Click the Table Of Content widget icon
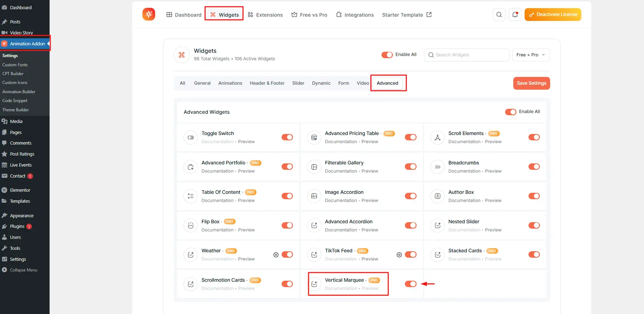The image size is (644, 314). 191,196
